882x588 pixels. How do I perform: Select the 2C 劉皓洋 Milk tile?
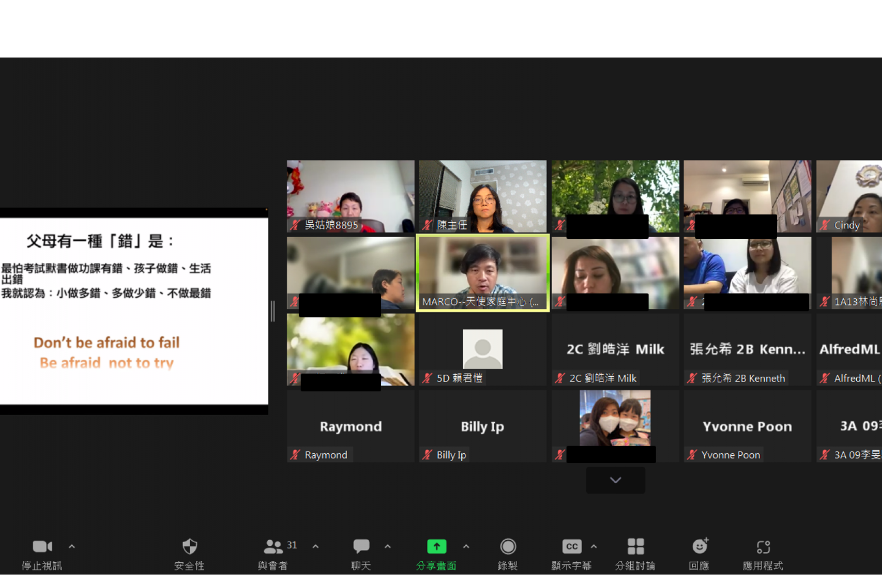coord(616,350)
